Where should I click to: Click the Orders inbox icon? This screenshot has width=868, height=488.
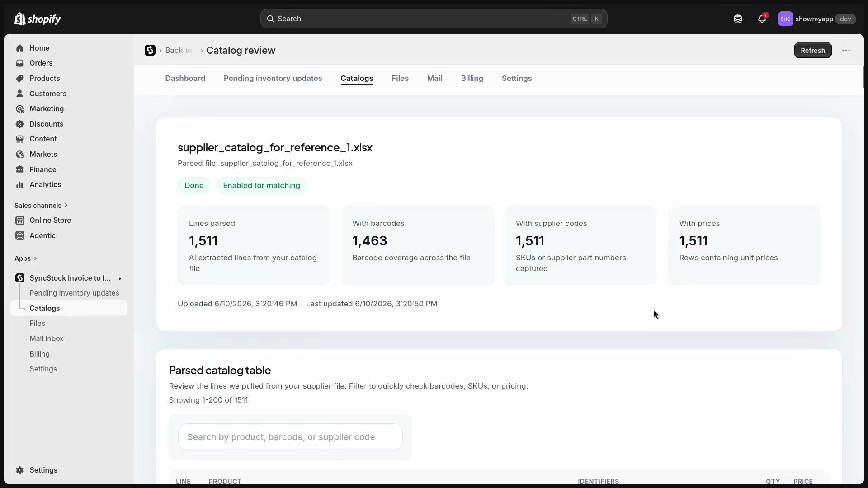[19, 63]
